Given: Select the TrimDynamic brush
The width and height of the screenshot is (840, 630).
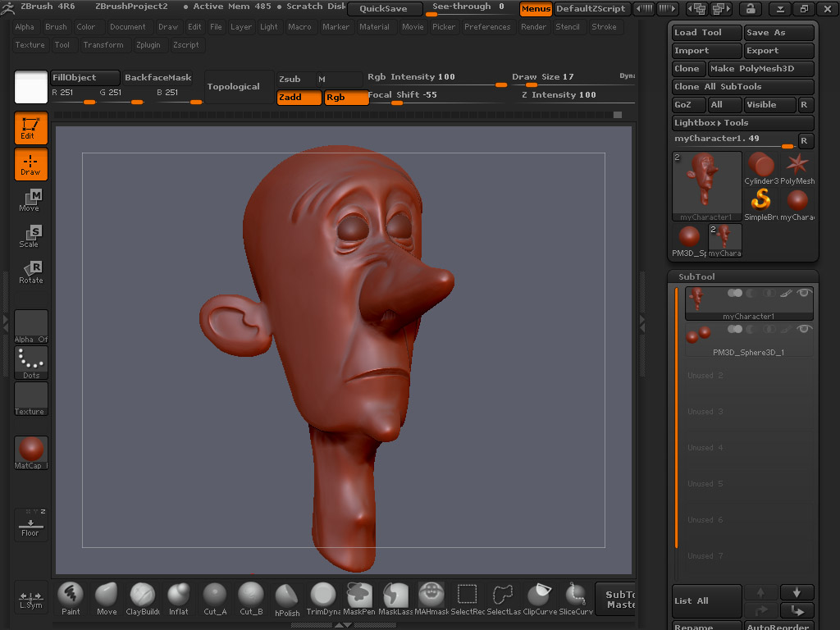Looking at the screenshot, I should (x=323, y=598).
